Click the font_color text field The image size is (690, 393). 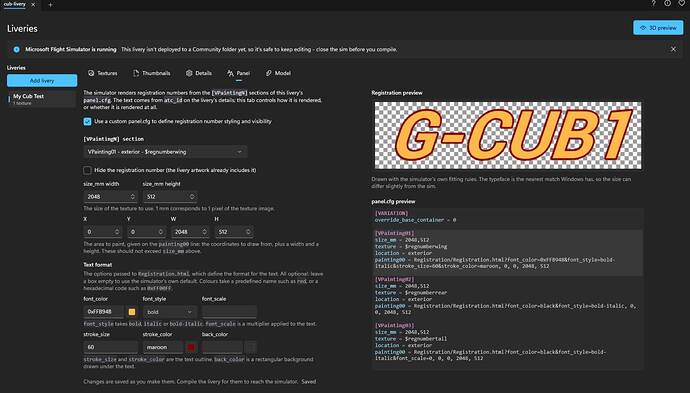(x=103, y=312)
